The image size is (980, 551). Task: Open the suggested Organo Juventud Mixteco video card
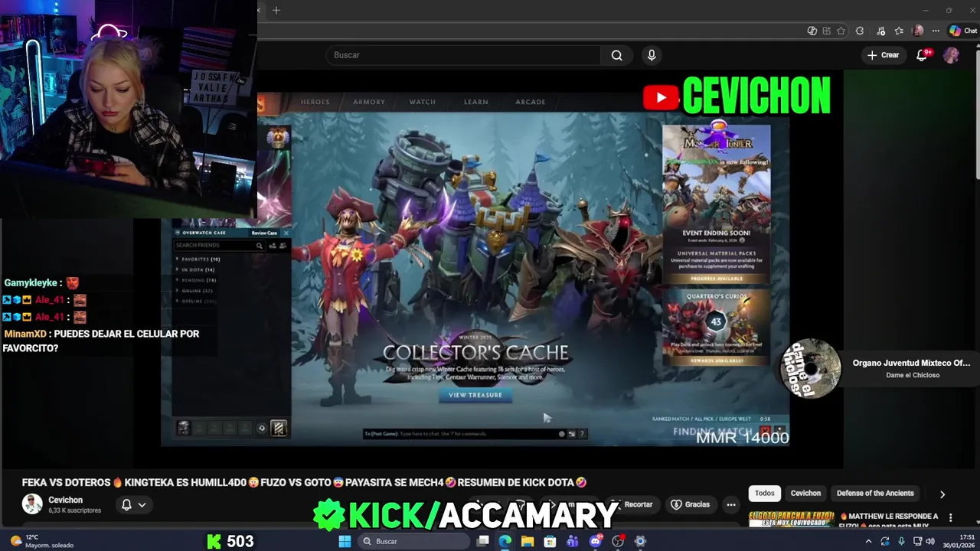click(x=877, y=369)
